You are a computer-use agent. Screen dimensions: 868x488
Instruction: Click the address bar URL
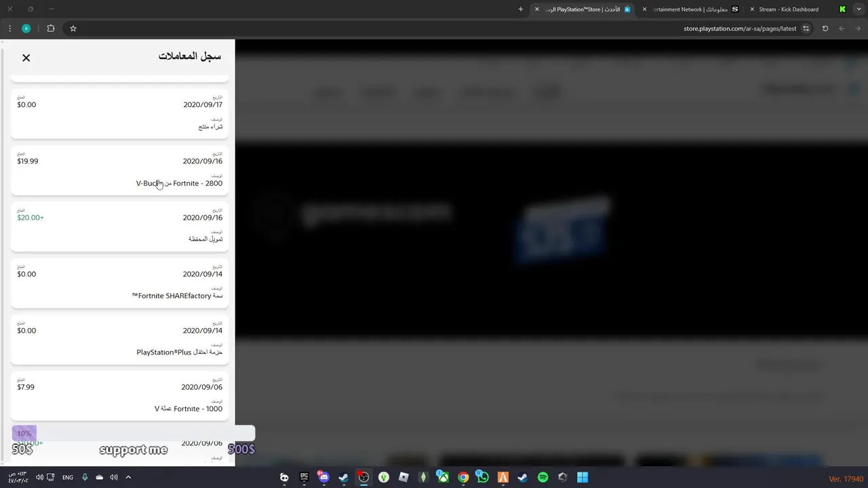click(740, 28)
